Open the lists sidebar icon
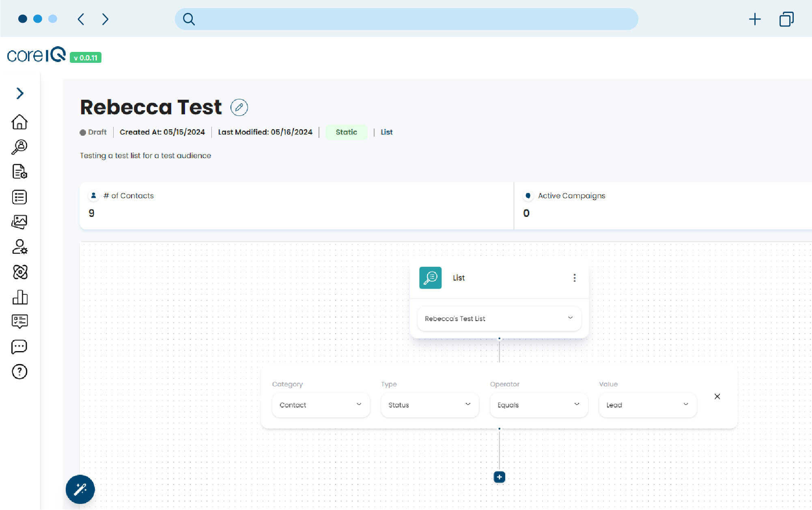 coord(19,197)
